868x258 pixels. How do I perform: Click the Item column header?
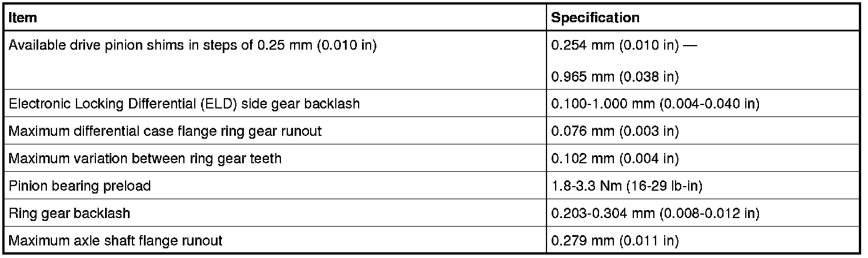click(23, 18)
